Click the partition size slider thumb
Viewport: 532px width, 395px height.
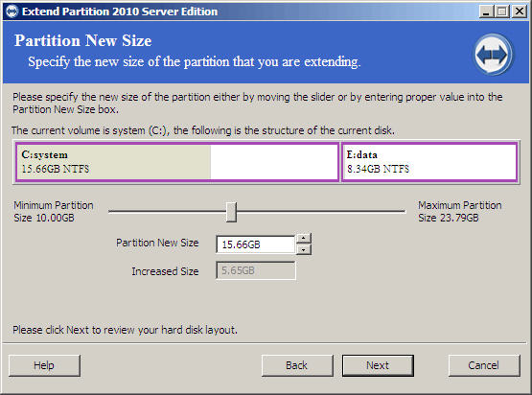pyautogui.click(x=231, y=212)
